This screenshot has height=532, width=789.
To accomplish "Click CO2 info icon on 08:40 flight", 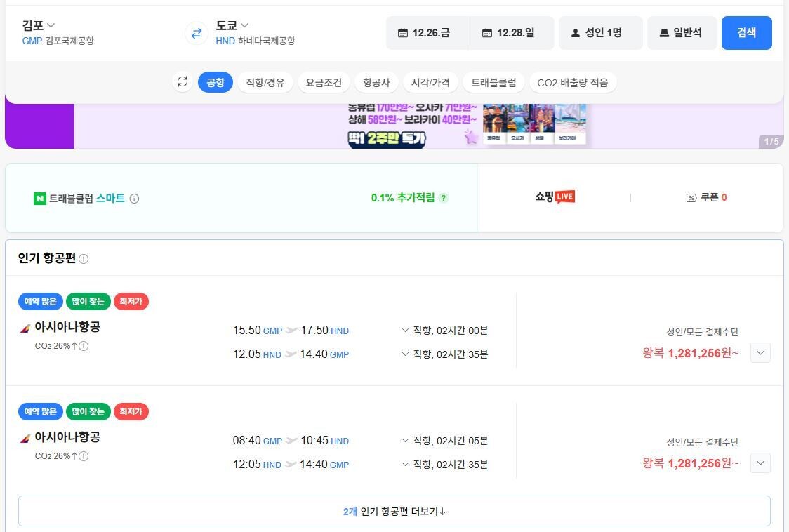I will (x=84, y=456).
